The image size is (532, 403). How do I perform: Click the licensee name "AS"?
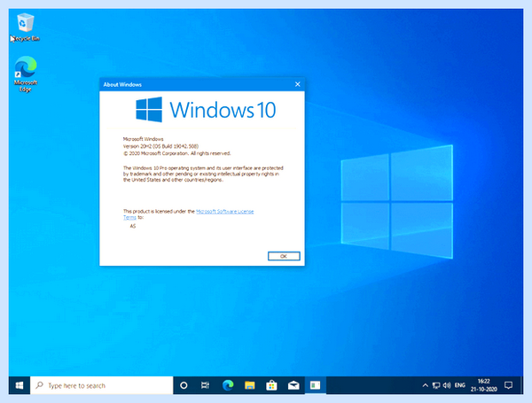coord(133,226)
